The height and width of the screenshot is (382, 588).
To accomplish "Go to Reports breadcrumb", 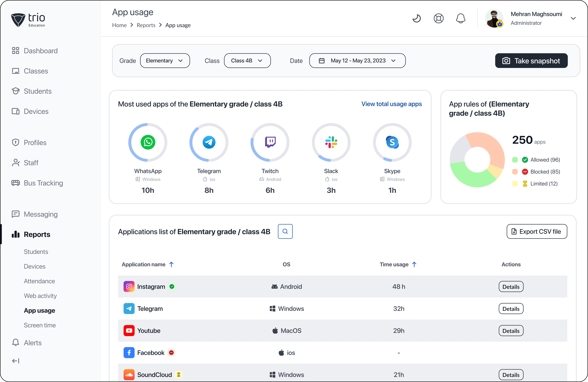I will (146, 25).
